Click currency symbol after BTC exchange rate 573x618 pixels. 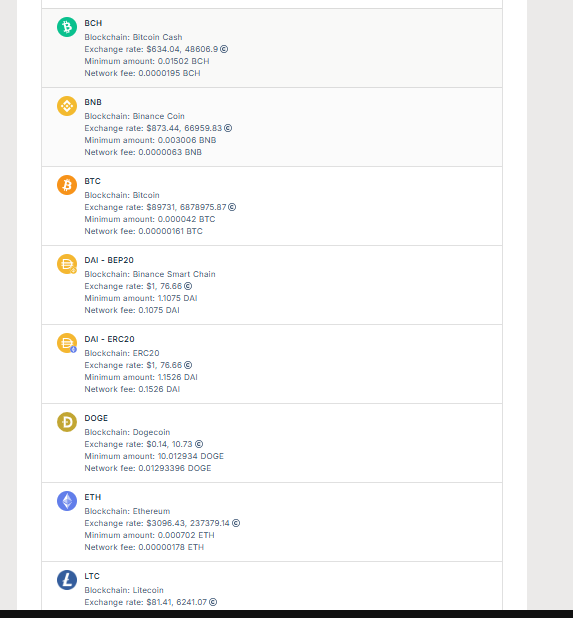[x=232, y=207]
